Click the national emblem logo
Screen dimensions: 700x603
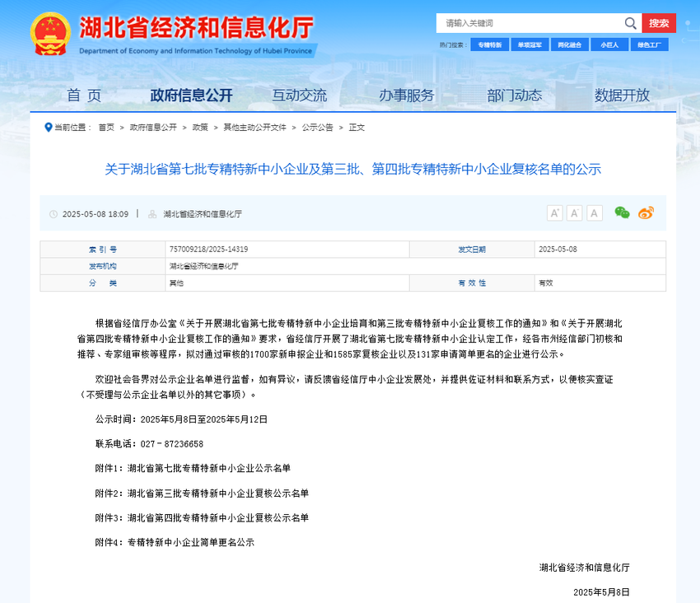coord(51,34)
